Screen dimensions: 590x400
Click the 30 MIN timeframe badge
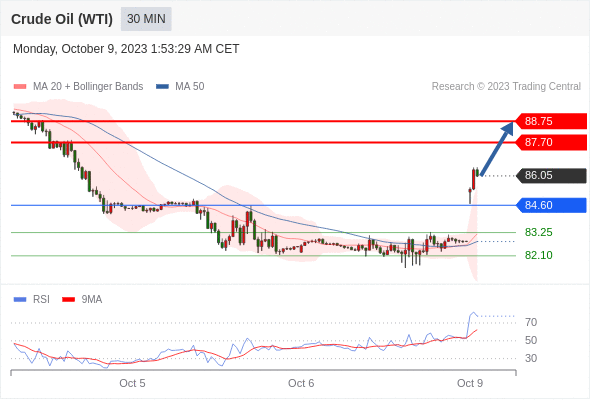click(x=146, y=19)
